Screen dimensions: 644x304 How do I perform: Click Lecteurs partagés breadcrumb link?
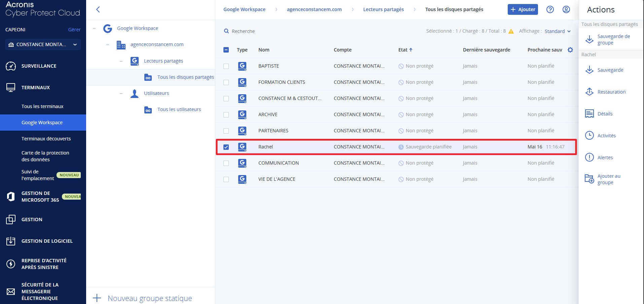(x=384, y=9)
